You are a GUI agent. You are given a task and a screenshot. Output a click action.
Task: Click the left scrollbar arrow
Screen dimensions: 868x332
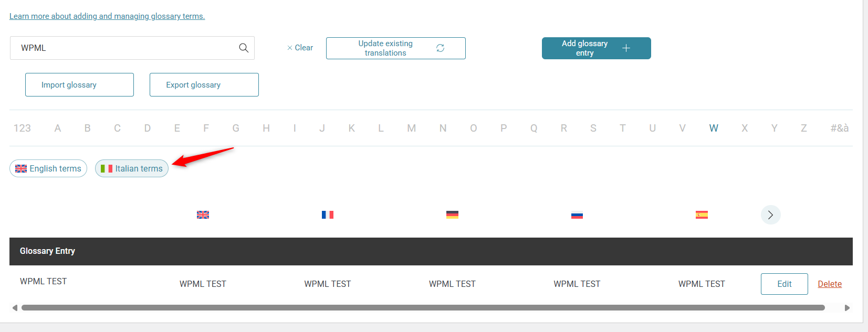pos(15,308)
